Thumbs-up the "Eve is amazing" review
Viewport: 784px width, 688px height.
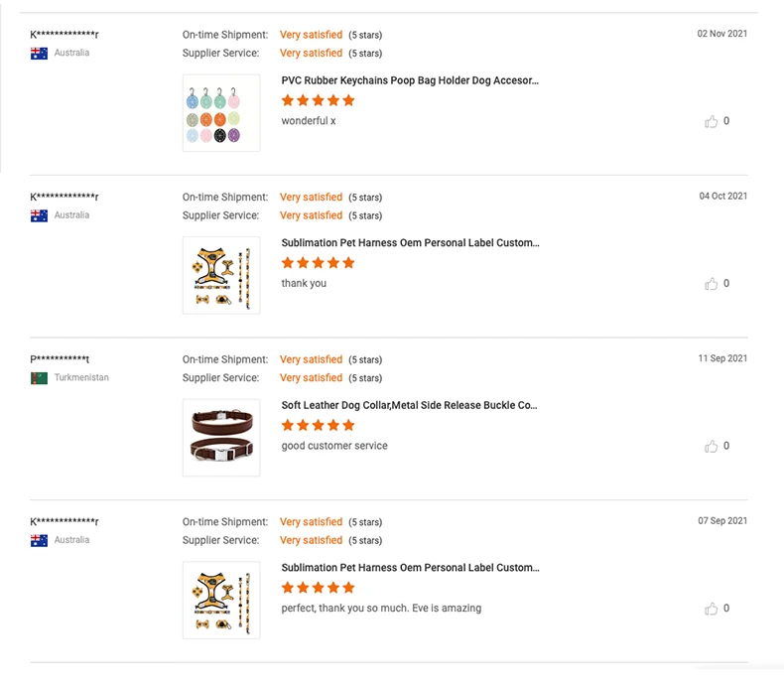(x=711, y=609)
